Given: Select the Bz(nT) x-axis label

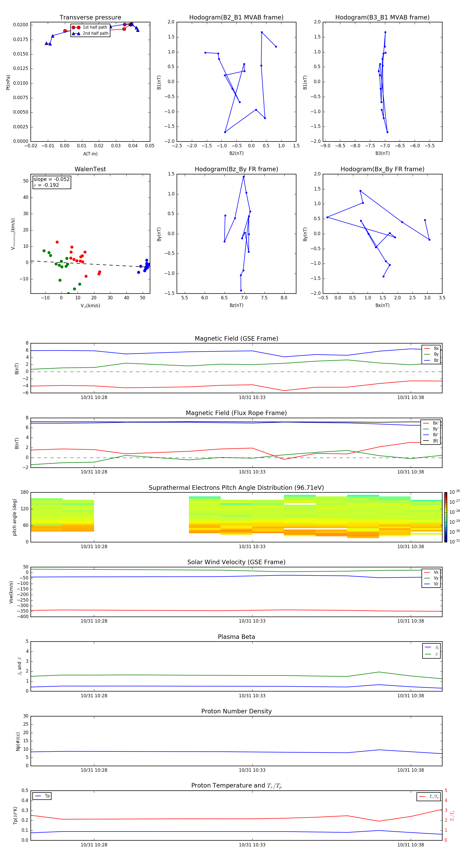Looking at the screenshot, I should [x=236, y=305].
